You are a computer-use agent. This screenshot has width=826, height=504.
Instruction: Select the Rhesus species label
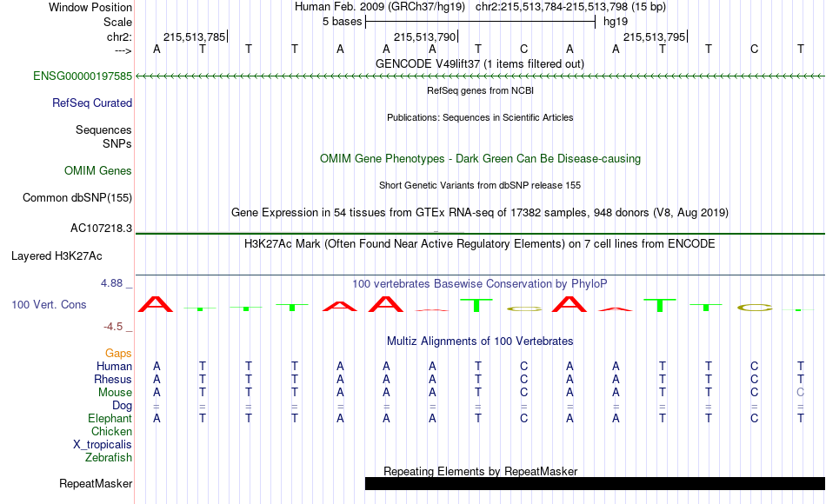pos(113,379)
